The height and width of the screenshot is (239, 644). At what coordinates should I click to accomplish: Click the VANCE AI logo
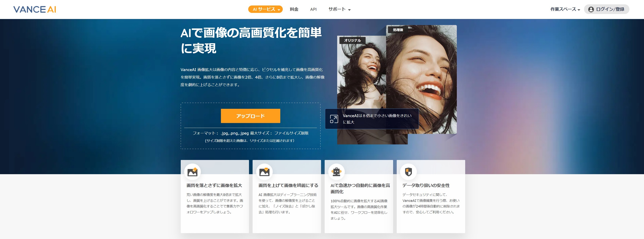(35, 9)
